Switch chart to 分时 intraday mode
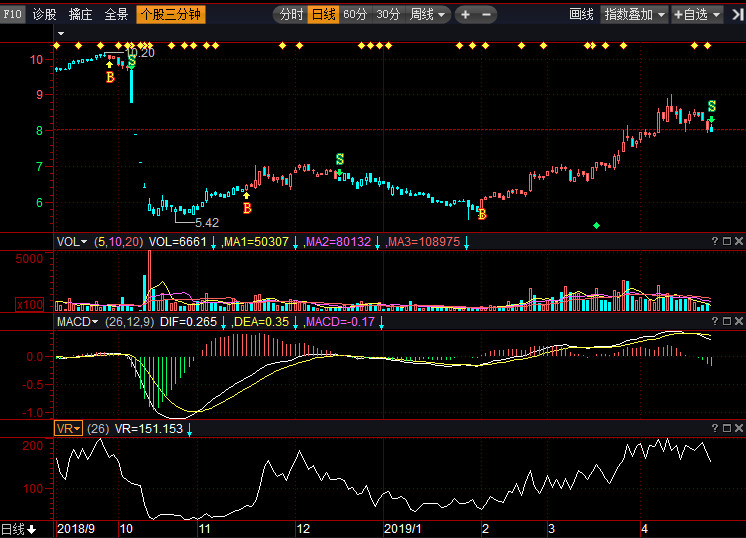Viewport: 746px width, 538px height. click(291, 15)
